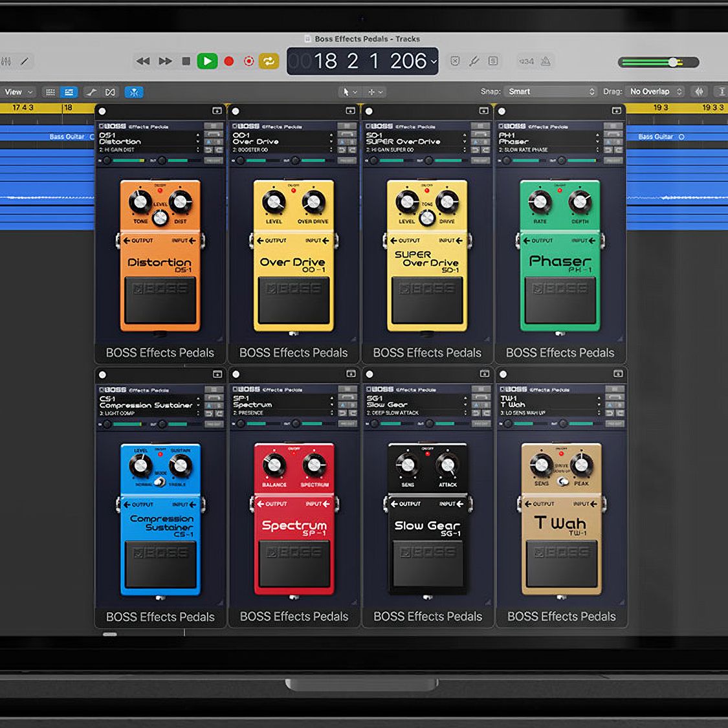
Task: Open the Presence preset selector on Spectrum
Action: 283,413
